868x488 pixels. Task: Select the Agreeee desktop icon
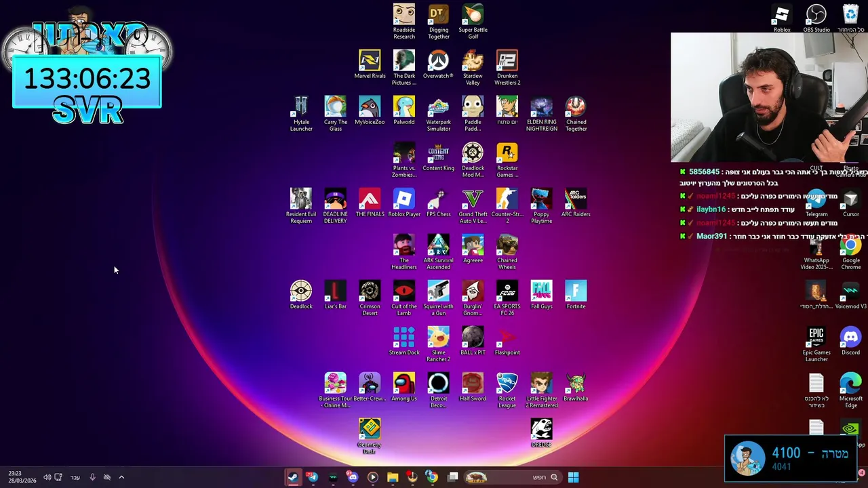point(473,249)
